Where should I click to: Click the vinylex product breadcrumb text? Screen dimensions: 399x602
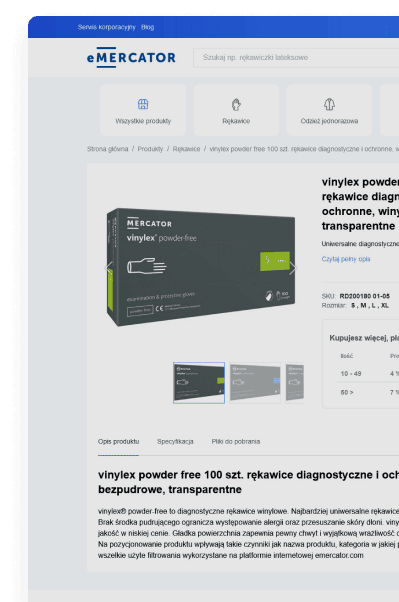pyautogui.click(x=304, y=149)
